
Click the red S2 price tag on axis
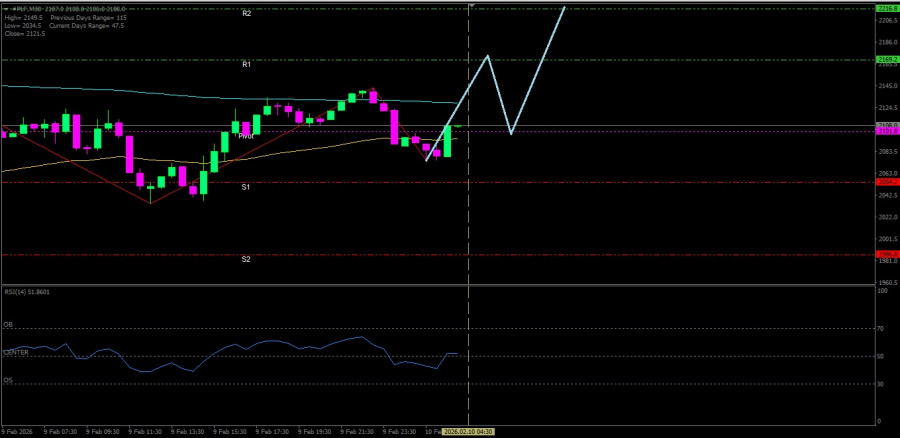click(886, 254)
